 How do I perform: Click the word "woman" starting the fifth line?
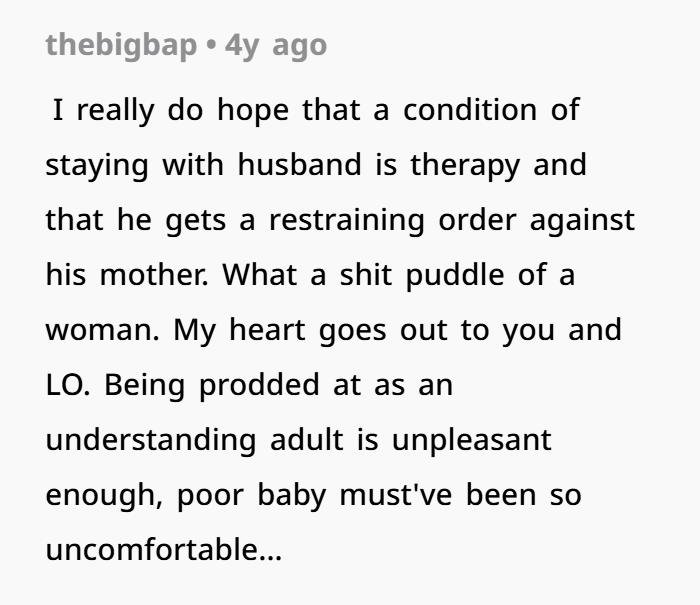coord(93,330)
